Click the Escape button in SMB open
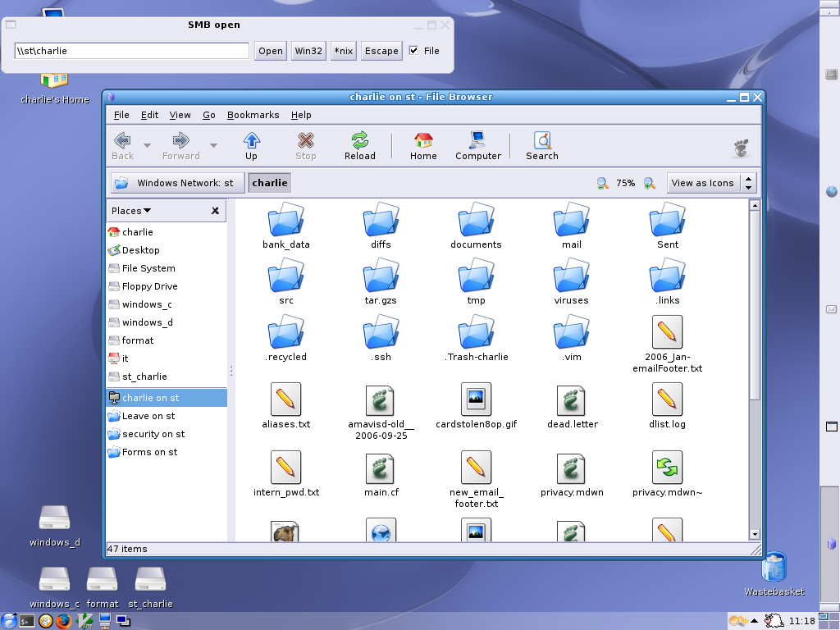The image size is (840, 630). [x=381, y=51]
